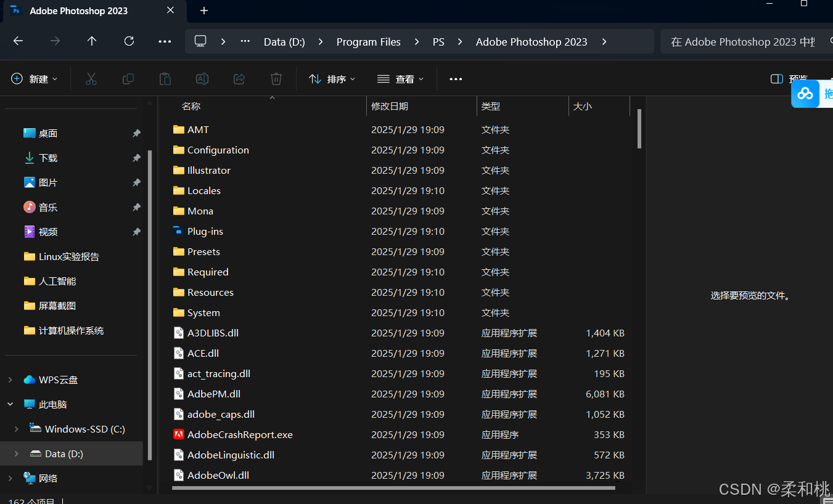Toggle the 预览 preview pane button
Viewport: 833px width, 504px height.
click(789, 79)
